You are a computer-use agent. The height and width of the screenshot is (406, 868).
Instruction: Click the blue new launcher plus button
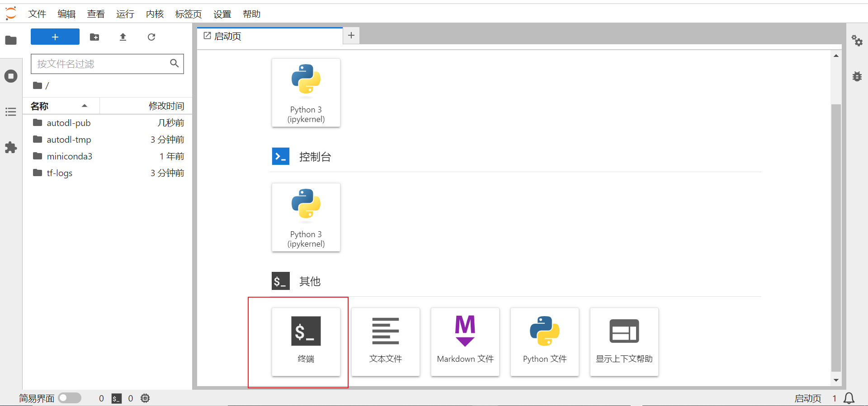click(55, 37)
